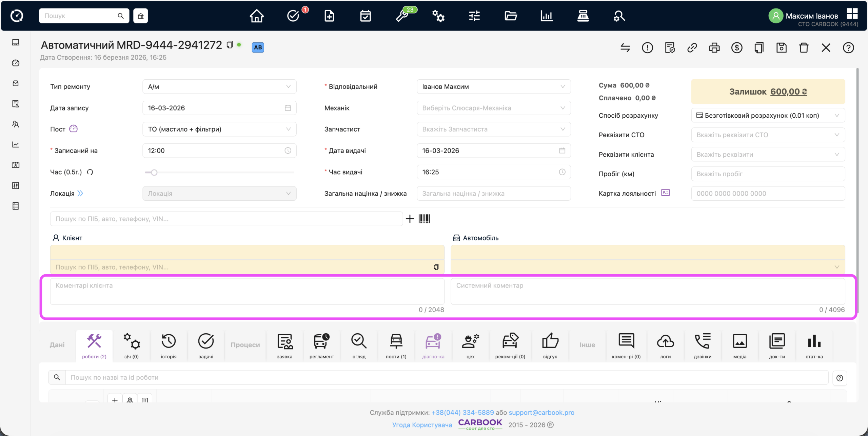Click the loyalty card icon
868x436 pixels.
[665, 193]
